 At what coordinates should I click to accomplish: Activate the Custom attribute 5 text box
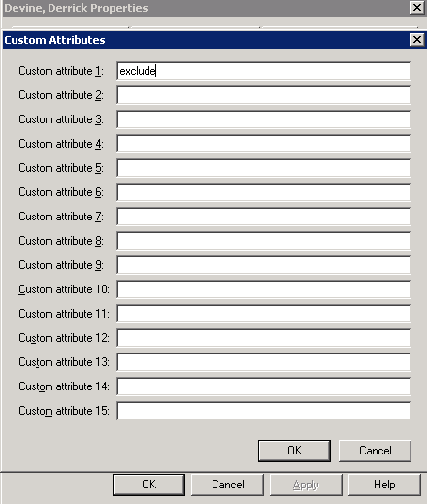click(x=264, y=168)
